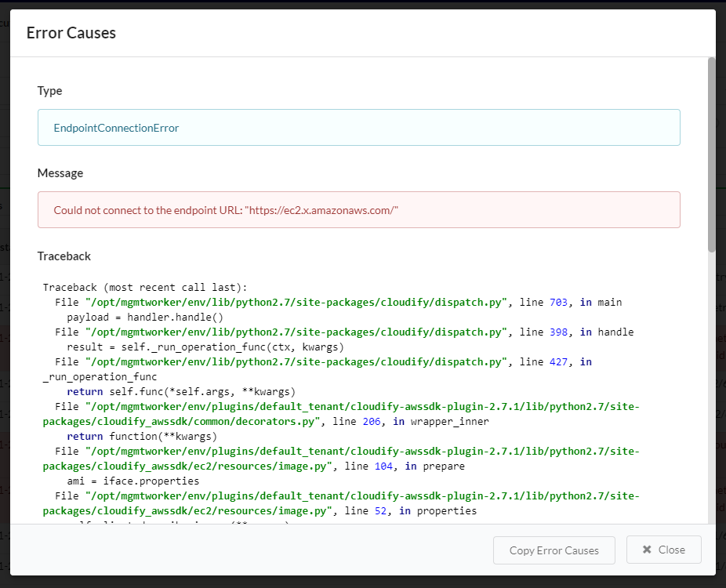Click the Error Causes dialog title
The image size is (726, 588).
click(x=71, y=33)
